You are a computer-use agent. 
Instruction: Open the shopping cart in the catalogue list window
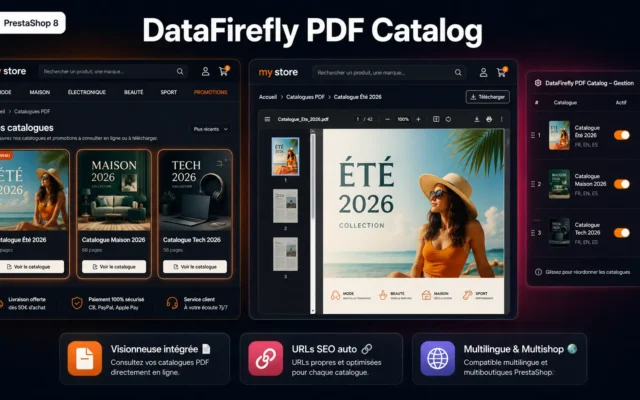tap(224, 71)
